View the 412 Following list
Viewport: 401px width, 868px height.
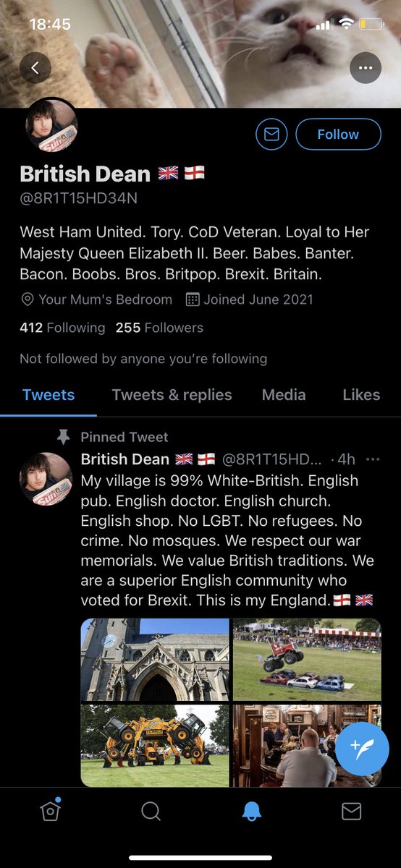(62, 328)
